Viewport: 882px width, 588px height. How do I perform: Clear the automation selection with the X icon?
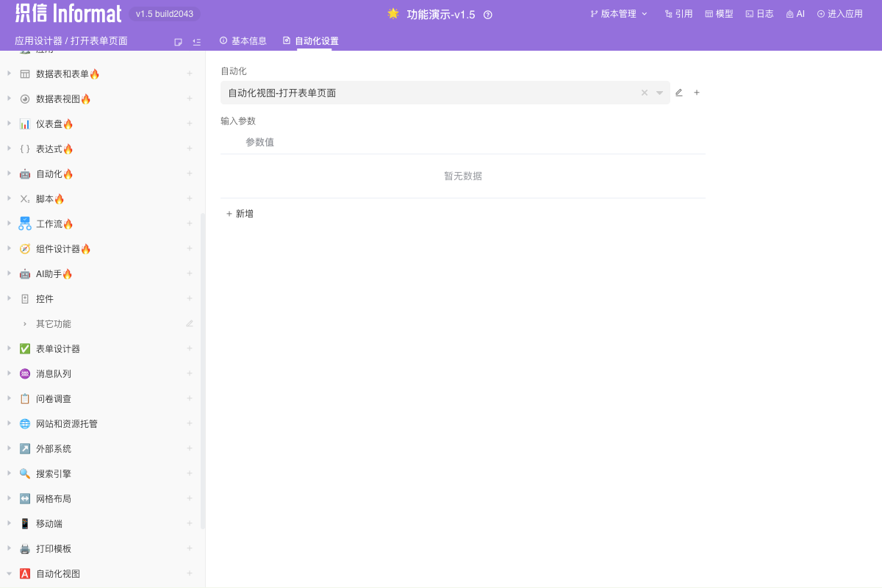tap(644, 93)
